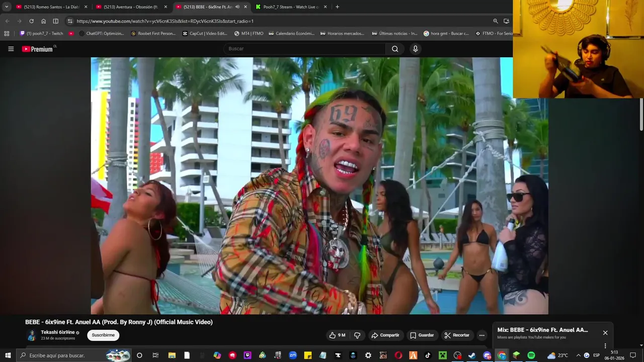Screen dimensions: 644x362
Task: Open new browser tab
Action: click(337, 7)
